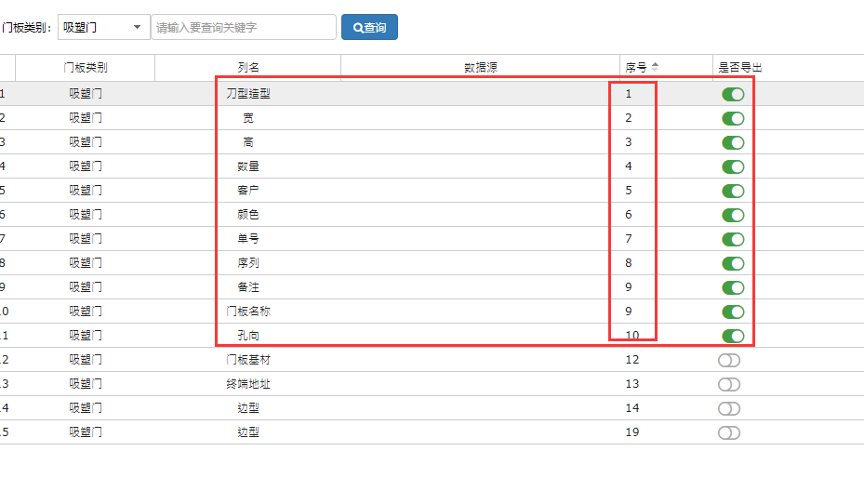Image resolution: width=864 pixels, height=504 pixels.
Task: Click sequence number 9 in 门板名称 row
Action: 628,312
